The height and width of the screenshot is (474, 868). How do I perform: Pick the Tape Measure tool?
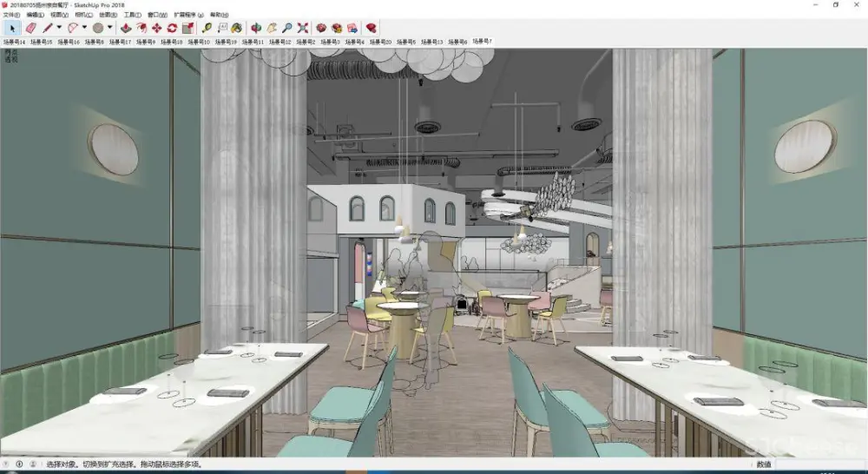[x=207, y=28]
